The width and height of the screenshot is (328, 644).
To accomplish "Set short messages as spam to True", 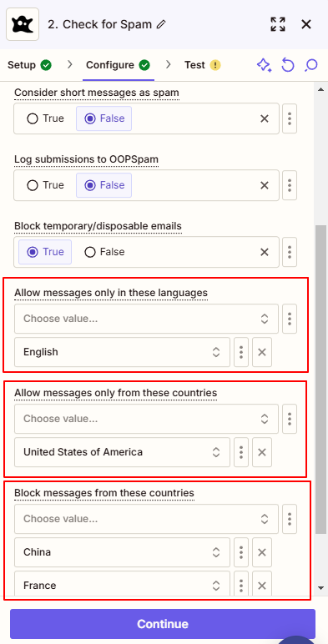I will point(45,118).
